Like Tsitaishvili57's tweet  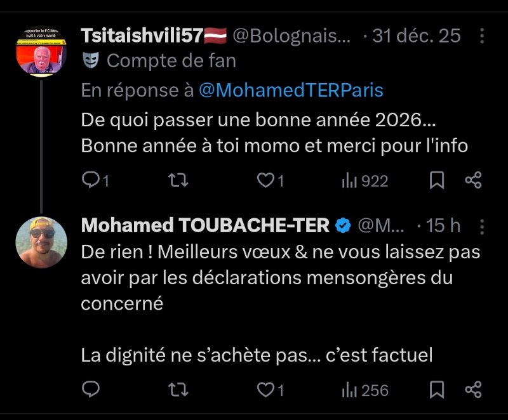[265, 181]
